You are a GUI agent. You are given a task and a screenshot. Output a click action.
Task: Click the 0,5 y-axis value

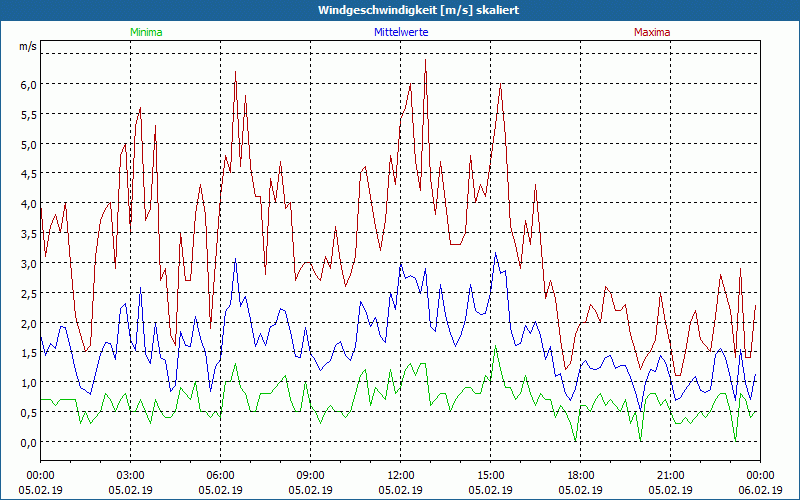click(29, 413)
